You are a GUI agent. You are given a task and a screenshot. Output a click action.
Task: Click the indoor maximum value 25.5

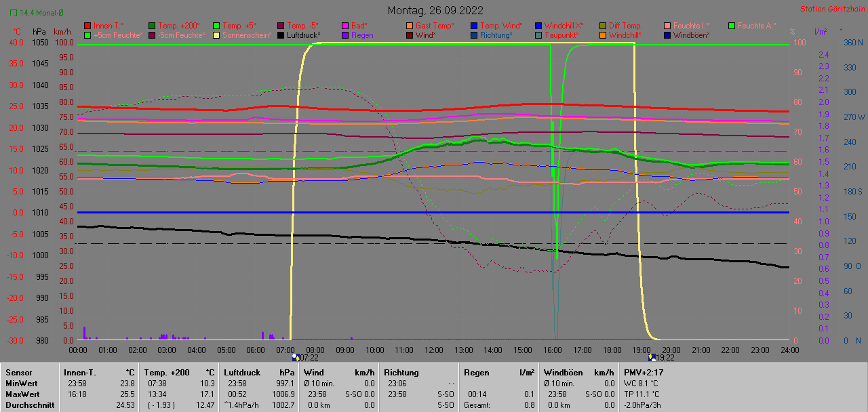127,394
